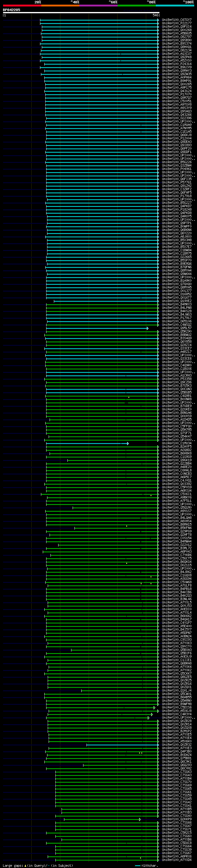Viewport: 197px width, 868px height.
Task: Select the UniRef100_Q22BB4 label
Action: tap(177, 463)
